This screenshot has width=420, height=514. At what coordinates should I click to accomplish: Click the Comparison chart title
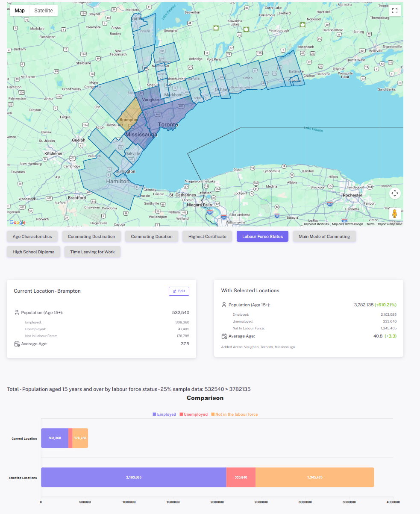[205, 398]
